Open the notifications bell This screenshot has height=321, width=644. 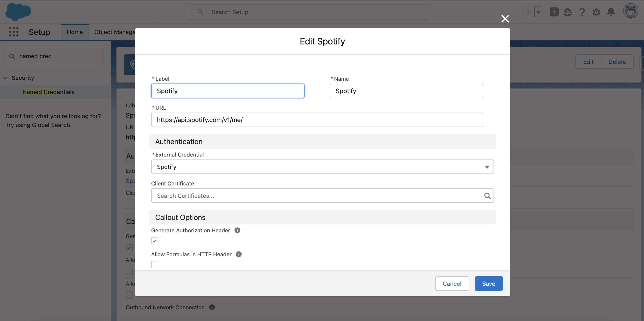[611, 12]
